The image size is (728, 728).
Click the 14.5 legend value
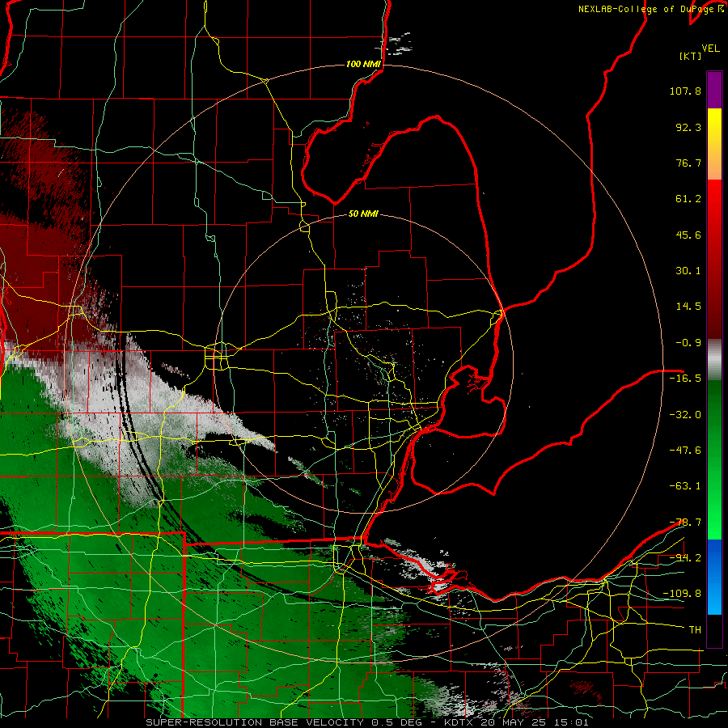pos(688,307)
